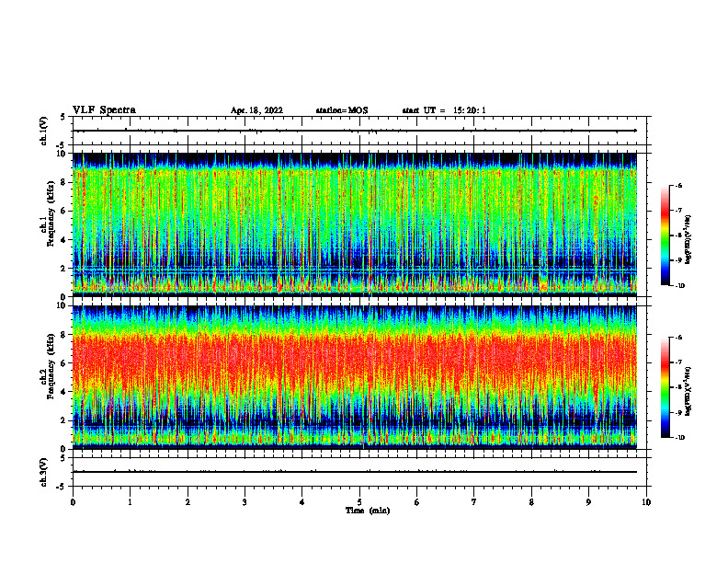Click the "-10" value on ch.2 color bar

click(x=679, y=438)
